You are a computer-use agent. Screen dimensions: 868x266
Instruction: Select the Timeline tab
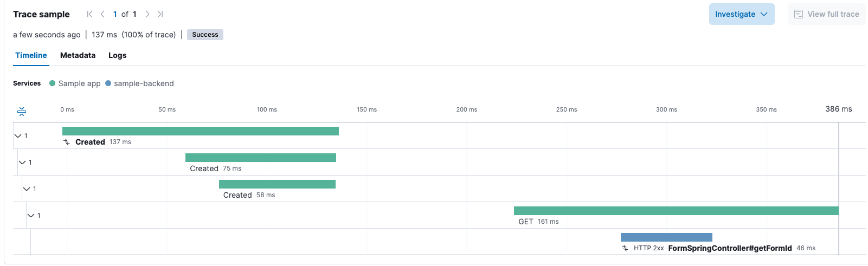[x=31, y=55]
